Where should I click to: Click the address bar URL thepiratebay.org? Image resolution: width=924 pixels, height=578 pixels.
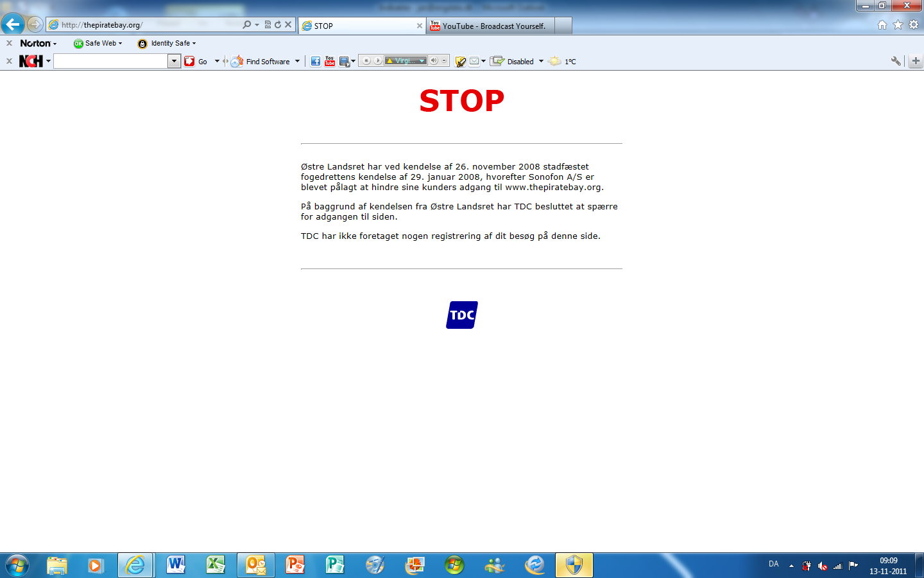tap(102, 25)
